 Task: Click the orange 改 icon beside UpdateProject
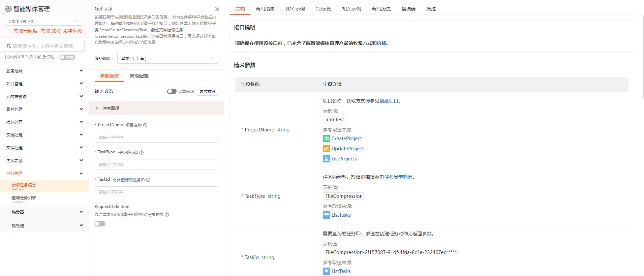click(x=327, y=149)
